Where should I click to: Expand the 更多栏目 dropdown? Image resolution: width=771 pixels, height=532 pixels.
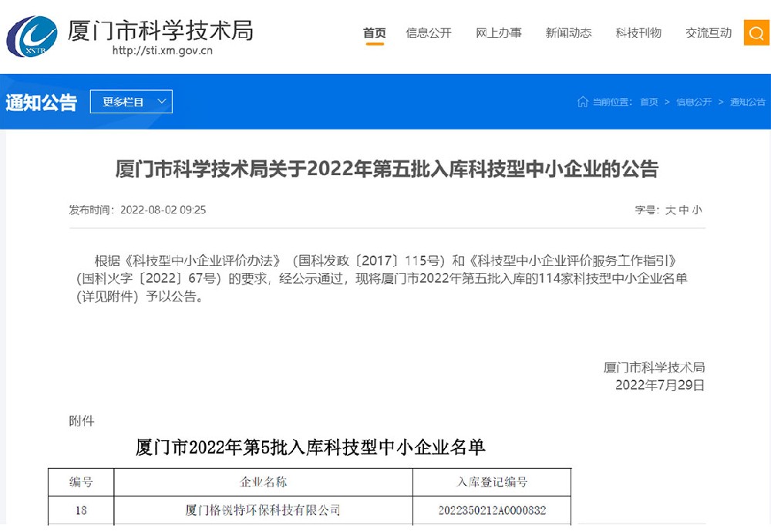(x=131, y=102)
